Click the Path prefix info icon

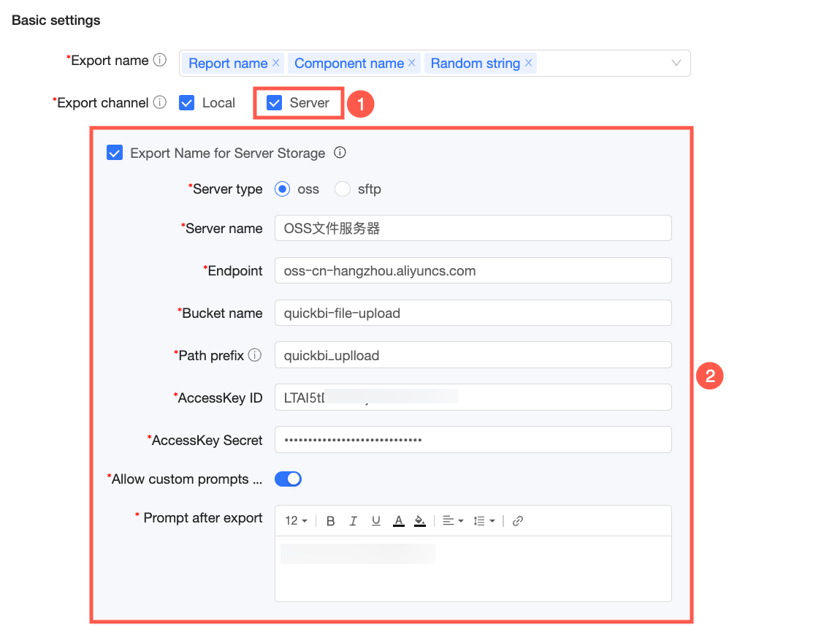pyautogui.click(x=255, y=355)
